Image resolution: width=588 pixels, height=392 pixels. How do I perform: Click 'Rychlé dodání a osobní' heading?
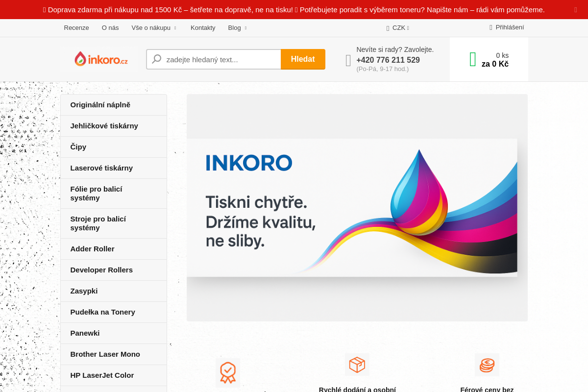tap(357, 389)
